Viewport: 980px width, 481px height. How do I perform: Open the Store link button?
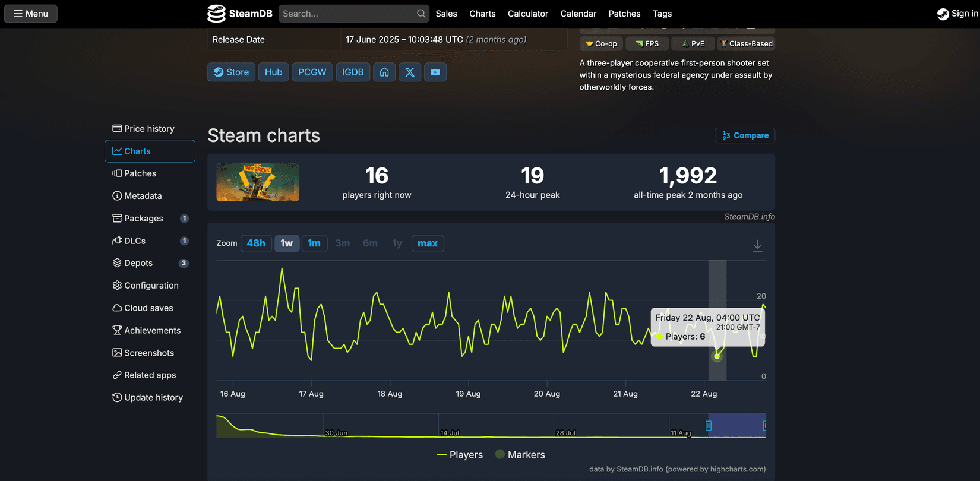[232, 72]
